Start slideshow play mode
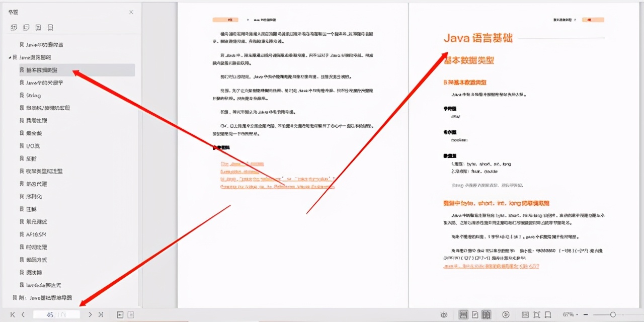Screen dimensions: 644x322 point(506,314)
